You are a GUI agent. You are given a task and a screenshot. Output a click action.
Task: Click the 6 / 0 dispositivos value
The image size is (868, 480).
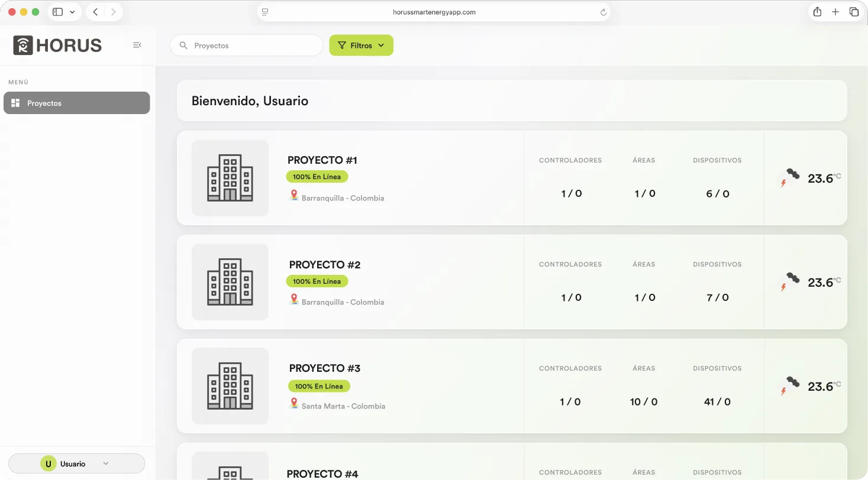718,194
